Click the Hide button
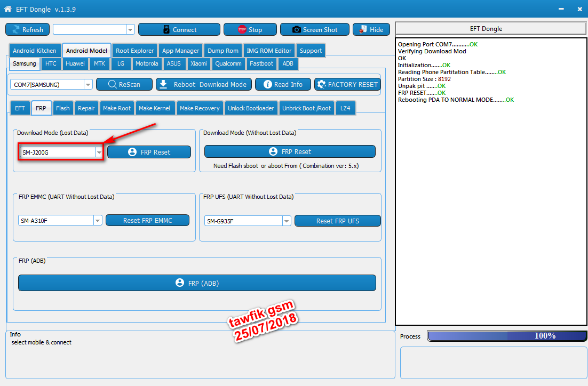Screen dimensions: 588x386 pyautogui.click(x=371, y=30)
